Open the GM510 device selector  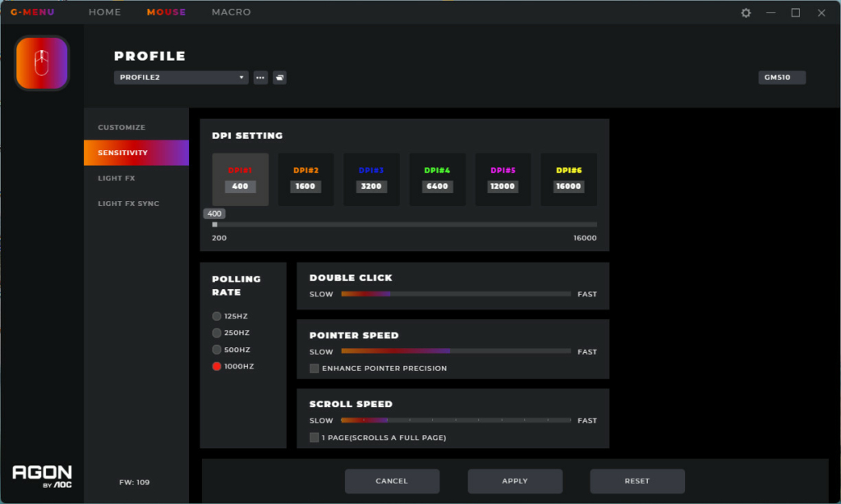[781, 78]
